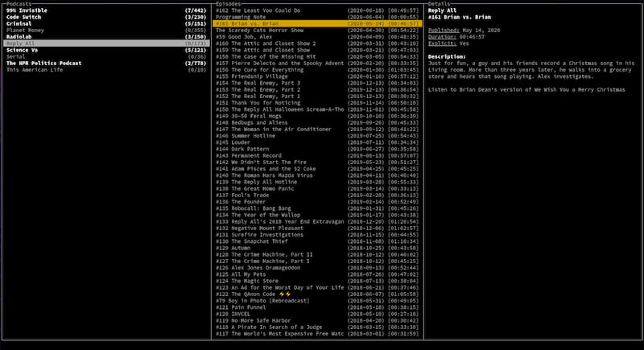Select episode #145 Louder
Screen dimensions: 644x350
coord(317,142)
